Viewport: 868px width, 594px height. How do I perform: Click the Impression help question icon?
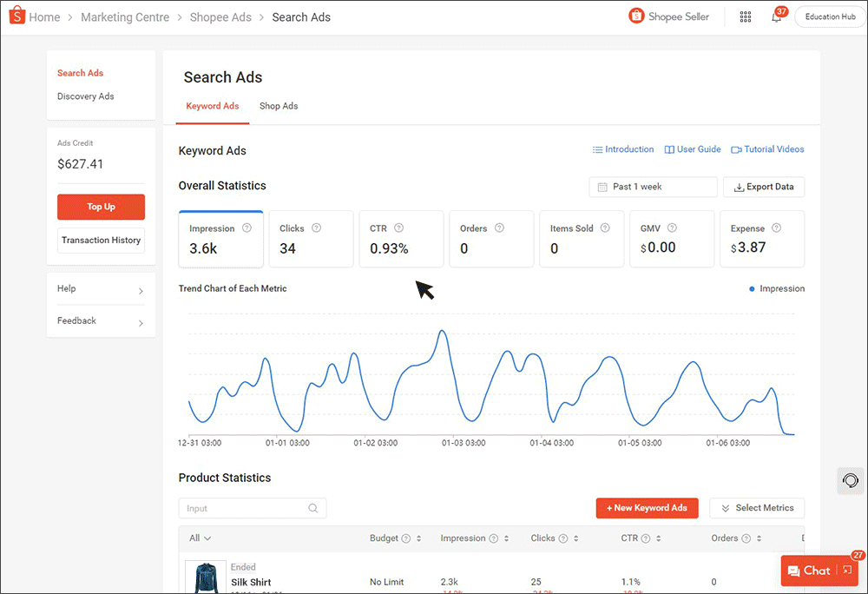pyautogui.click(x=247, y=228)
